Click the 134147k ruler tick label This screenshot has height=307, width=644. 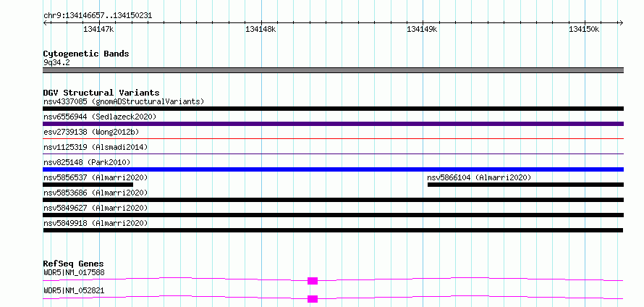point(98,29)
